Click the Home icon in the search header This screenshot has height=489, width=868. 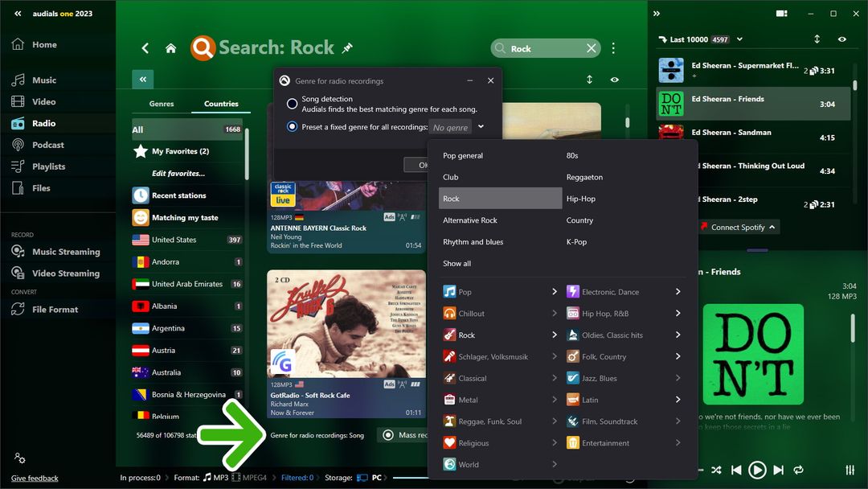(x=170, y=48)
